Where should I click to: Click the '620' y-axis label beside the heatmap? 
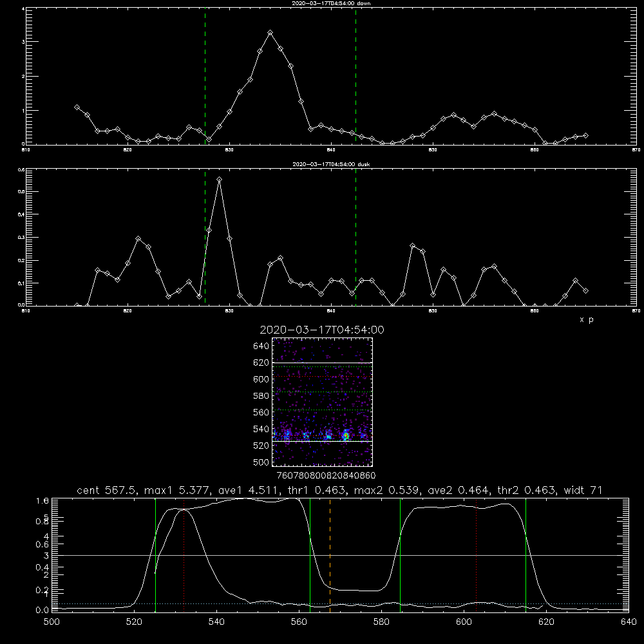pos(261,363)
